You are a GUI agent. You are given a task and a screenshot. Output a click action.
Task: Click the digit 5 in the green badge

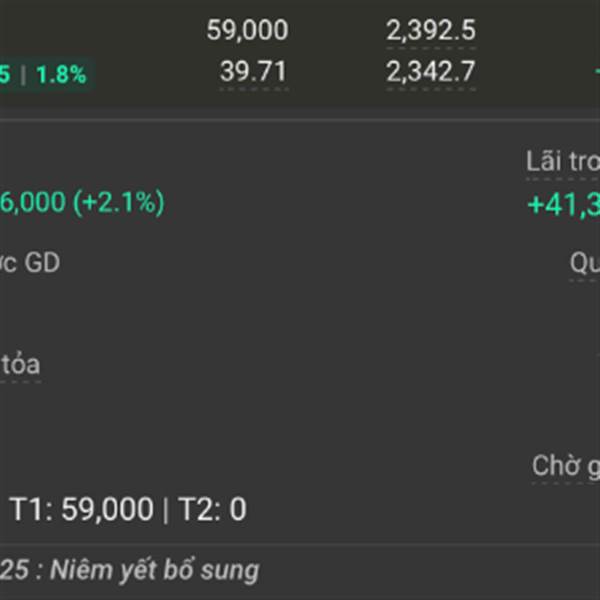[5, 75]
